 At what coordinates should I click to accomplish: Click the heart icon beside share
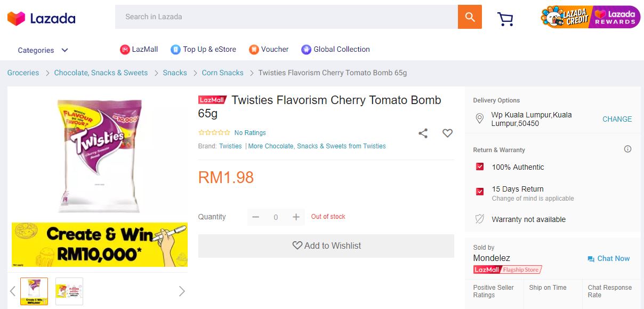(447, 133)
